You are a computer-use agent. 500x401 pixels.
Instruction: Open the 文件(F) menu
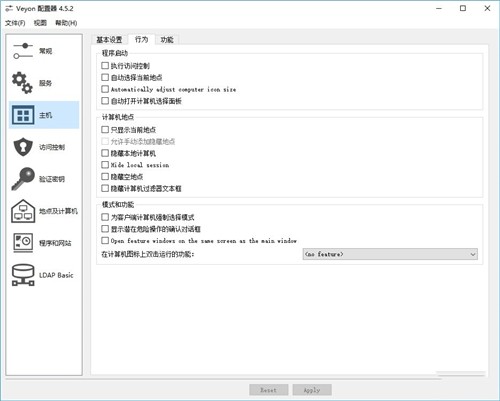pyautogui.click(x=15, y=23)
